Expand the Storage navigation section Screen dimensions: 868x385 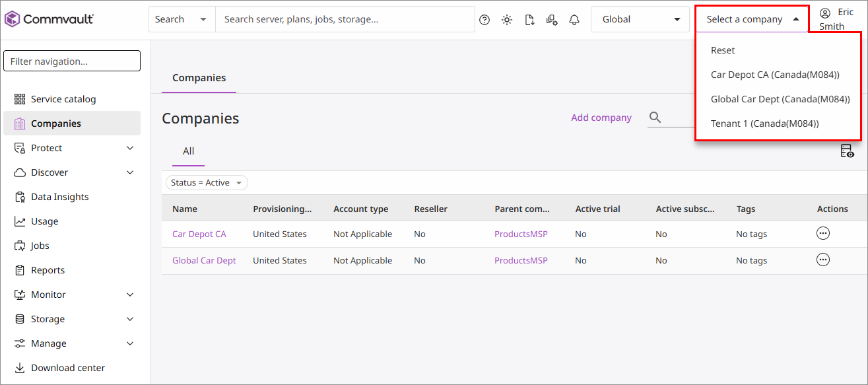coord(130,319)
